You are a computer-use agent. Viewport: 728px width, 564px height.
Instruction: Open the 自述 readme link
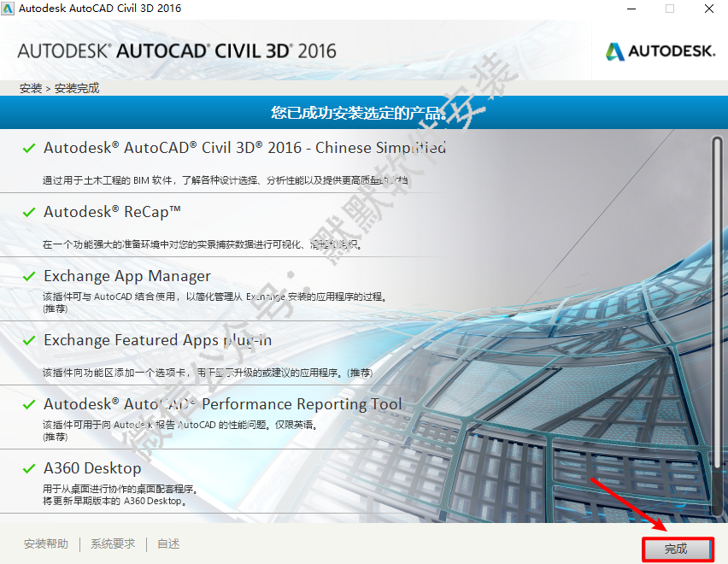click(168, 543)
